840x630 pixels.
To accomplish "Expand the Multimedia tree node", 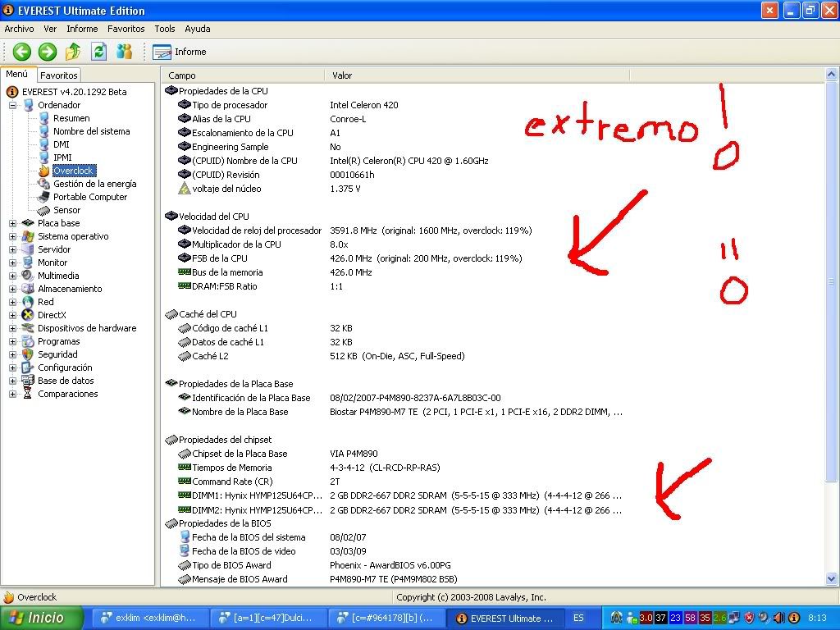I will pyautogui.click(x=13, y=276).
